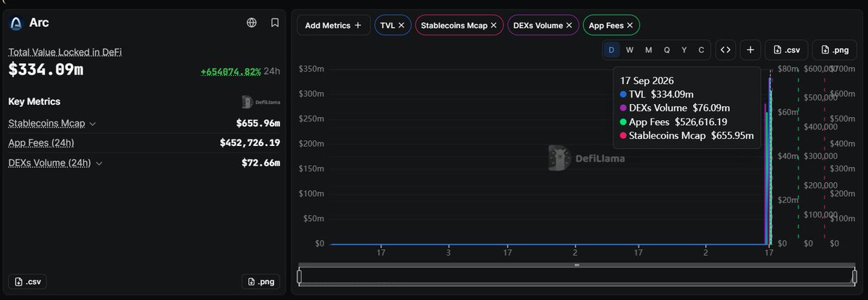Click the $452,726.19 app fees value
Screen dimensions: 868x300
tap(250, 143)
